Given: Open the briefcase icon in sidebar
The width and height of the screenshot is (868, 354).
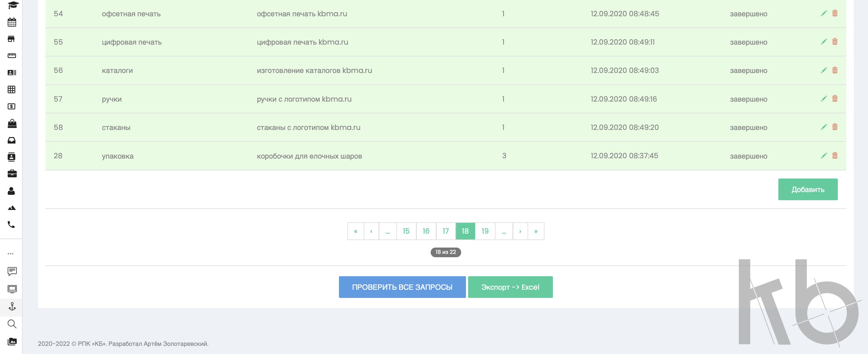Looking at the screenshot, I should point(12,174).
